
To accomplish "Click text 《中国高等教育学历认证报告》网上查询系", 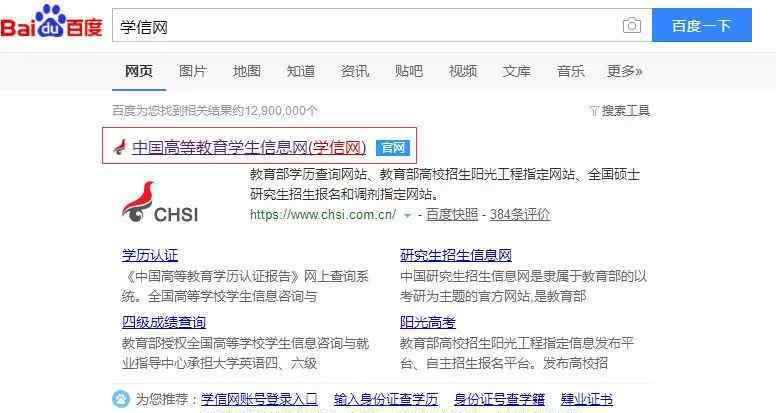I will pyautogui.click(x=245, y=276).
